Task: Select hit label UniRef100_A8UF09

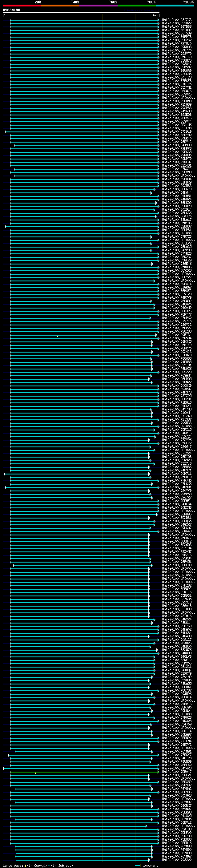Action: pos(177,565)
